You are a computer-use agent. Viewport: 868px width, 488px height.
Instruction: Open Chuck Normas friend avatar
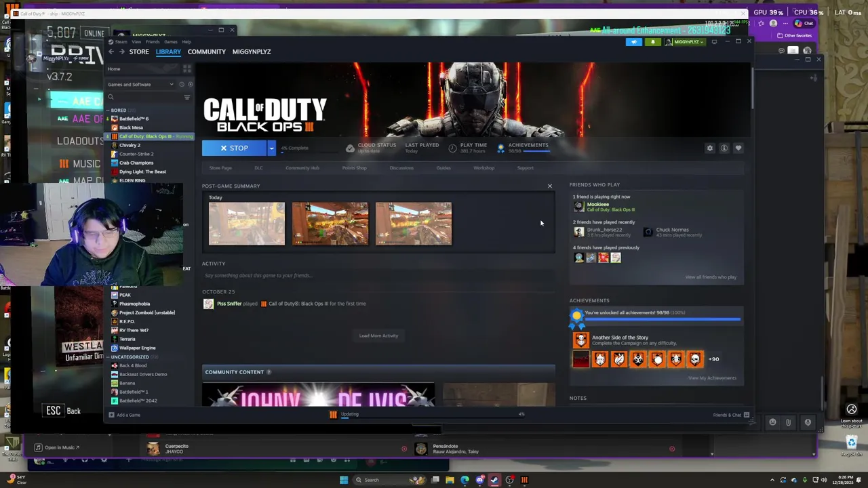coord(648,232)
